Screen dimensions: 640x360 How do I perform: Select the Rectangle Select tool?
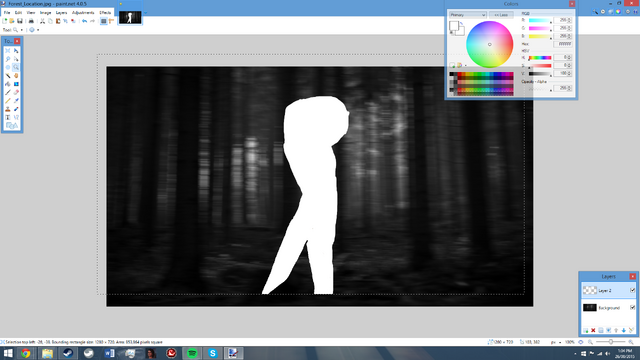coord(8,51)
